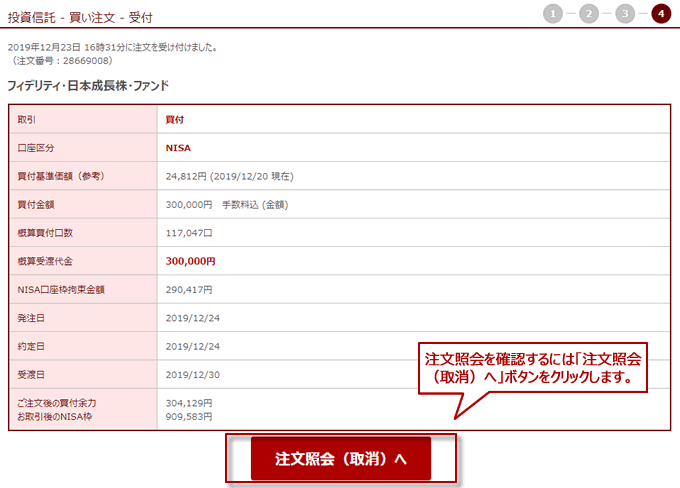Image resolution: width=680 pixels, height=488 pixels.
Task: Click the 909,583円 remaining NISA allowance
Action: [x=189, y=417]
